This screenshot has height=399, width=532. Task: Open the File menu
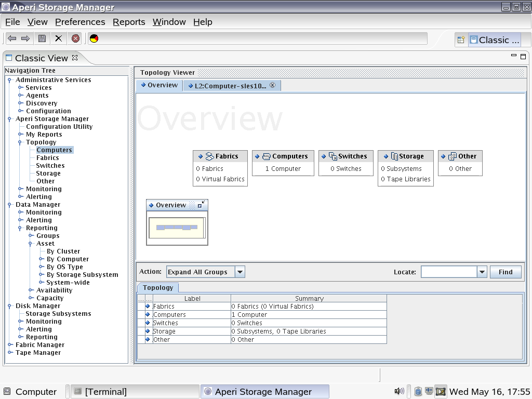click(x=12, y=22)
